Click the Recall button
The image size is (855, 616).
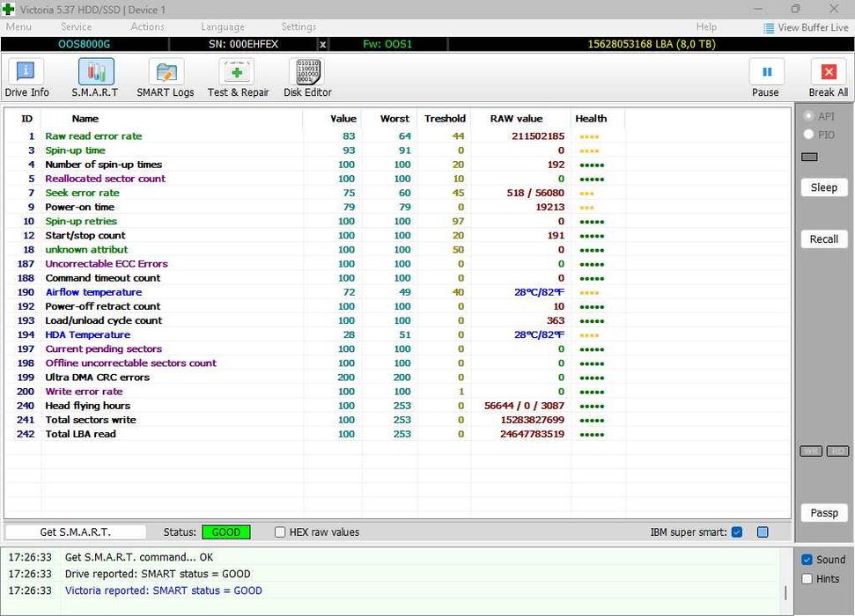[x=823, y=239]
